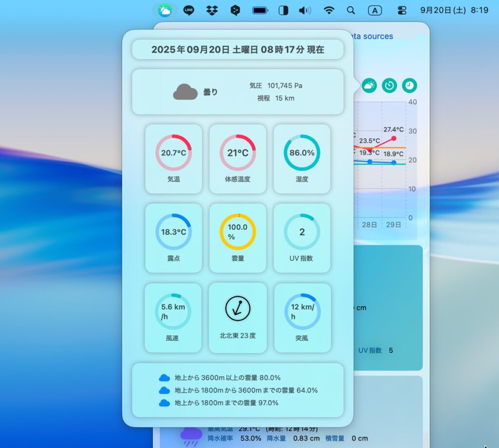Click the 27.4°C point on the chart
This screenshot has width=499, height=448.
pos(394,138)
